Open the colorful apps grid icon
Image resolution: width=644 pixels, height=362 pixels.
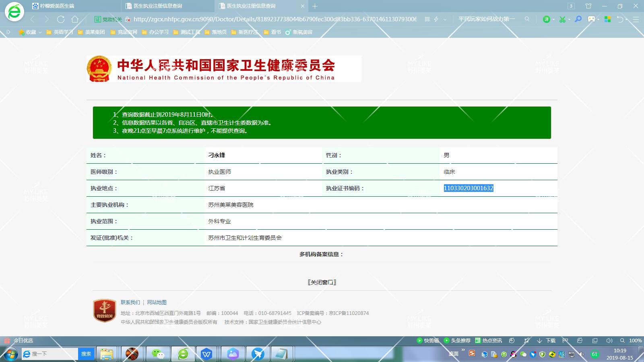click(x=608, y=19)
